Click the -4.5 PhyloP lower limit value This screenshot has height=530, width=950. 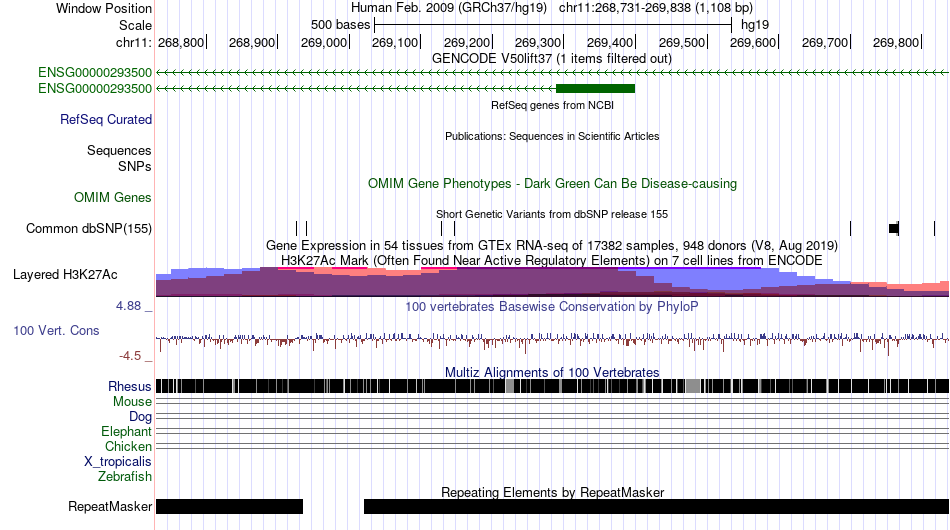[x=130, y=356]
